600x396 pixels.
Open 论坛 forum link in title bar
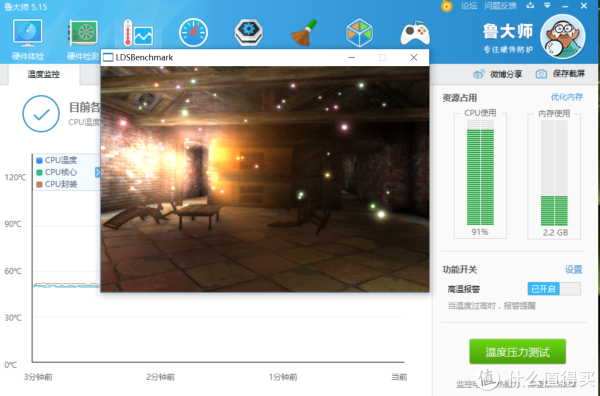(x=468, y=6)
